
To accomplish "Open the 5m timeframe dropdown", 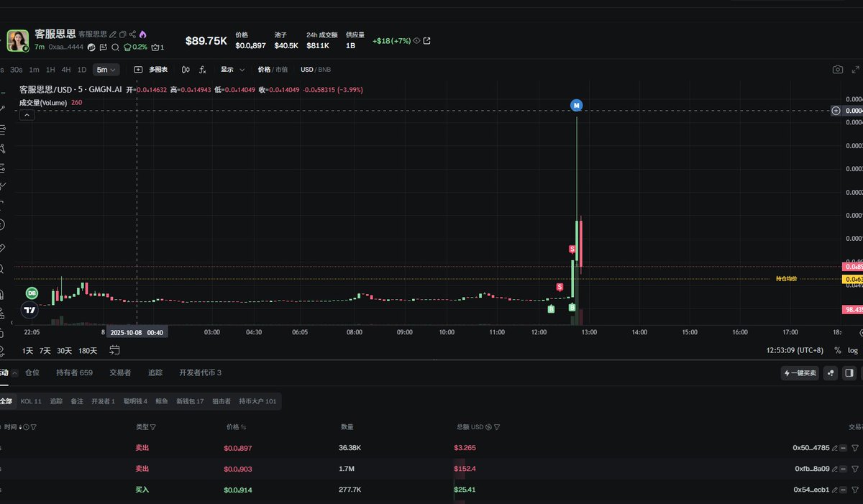I will click(x=106, y=70).
